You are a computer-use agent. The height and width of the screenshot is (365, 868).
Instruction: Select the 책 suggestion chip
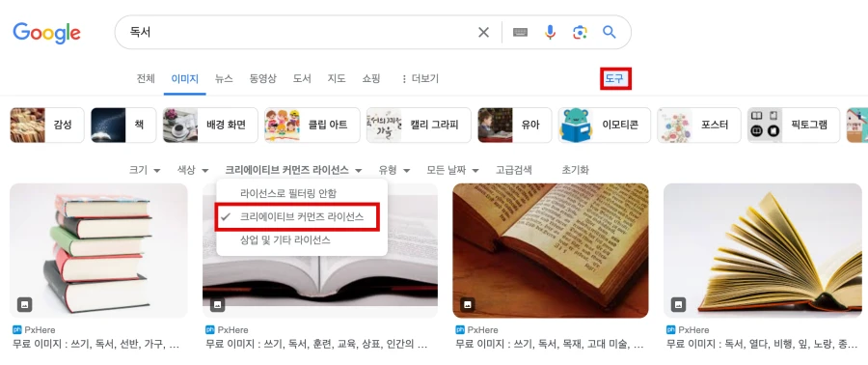(x=124, y=126)
